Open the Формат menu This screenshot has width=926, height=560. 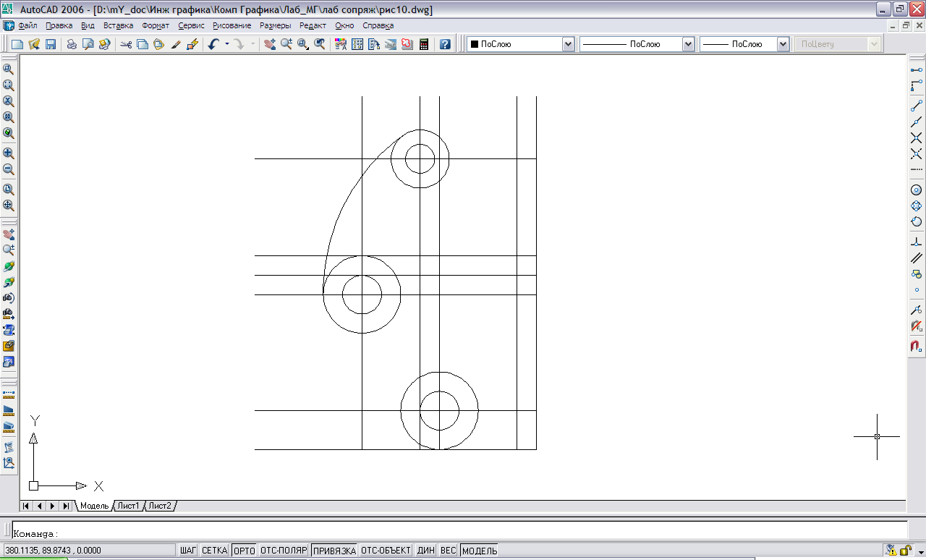pos(156,25)
